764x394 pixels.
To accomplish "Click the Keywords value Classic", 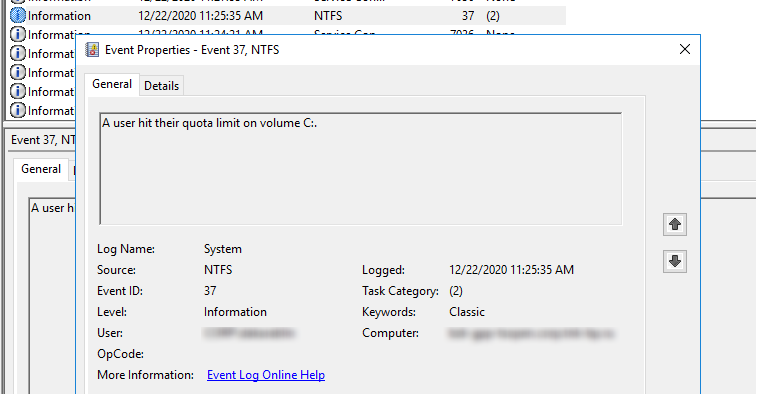I will [467, 312].
